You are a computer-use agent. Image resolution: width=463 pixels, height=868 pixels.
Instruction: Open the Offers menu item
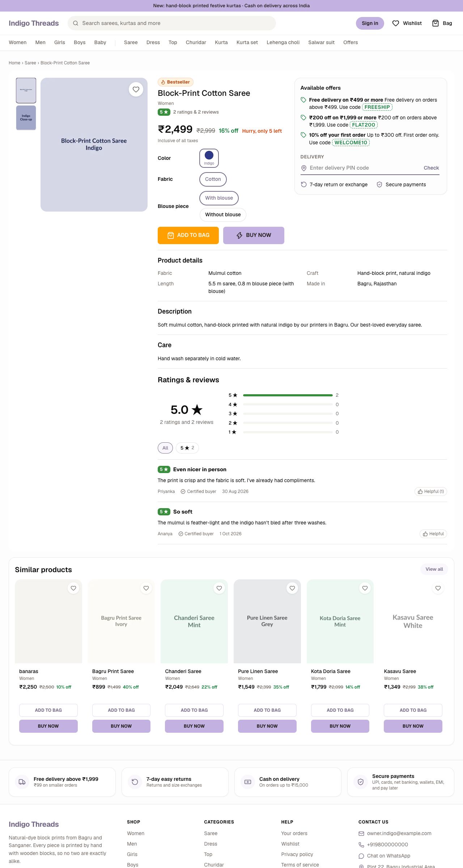tap(351, 42)
